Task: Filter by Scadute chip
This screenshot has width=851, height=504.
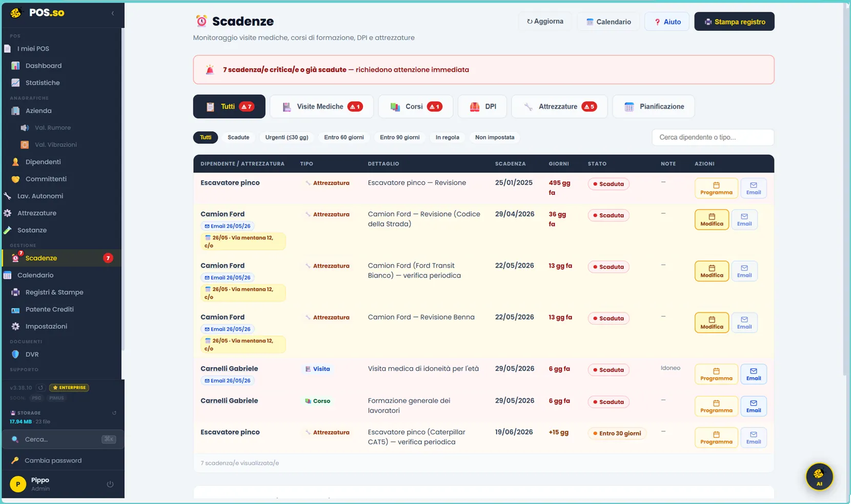Action: 238,137
